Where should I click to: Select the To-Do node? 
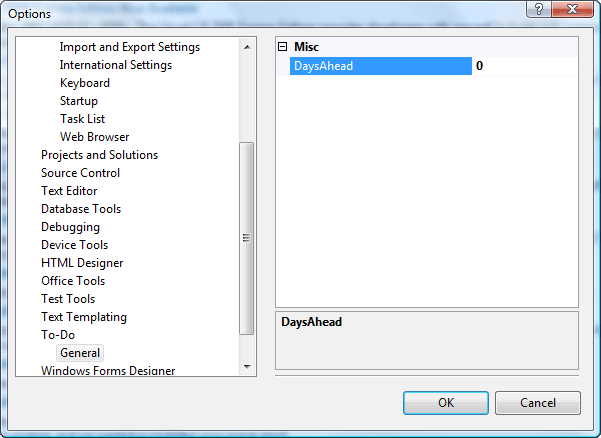point(58,335)
